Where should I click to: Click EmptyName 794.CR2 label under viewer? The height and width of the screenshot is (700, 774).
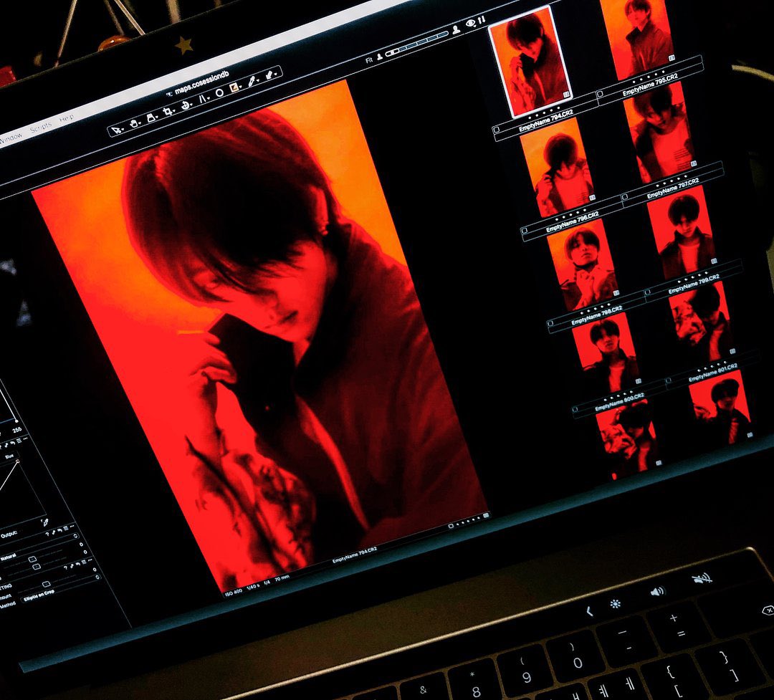(355, 554)
